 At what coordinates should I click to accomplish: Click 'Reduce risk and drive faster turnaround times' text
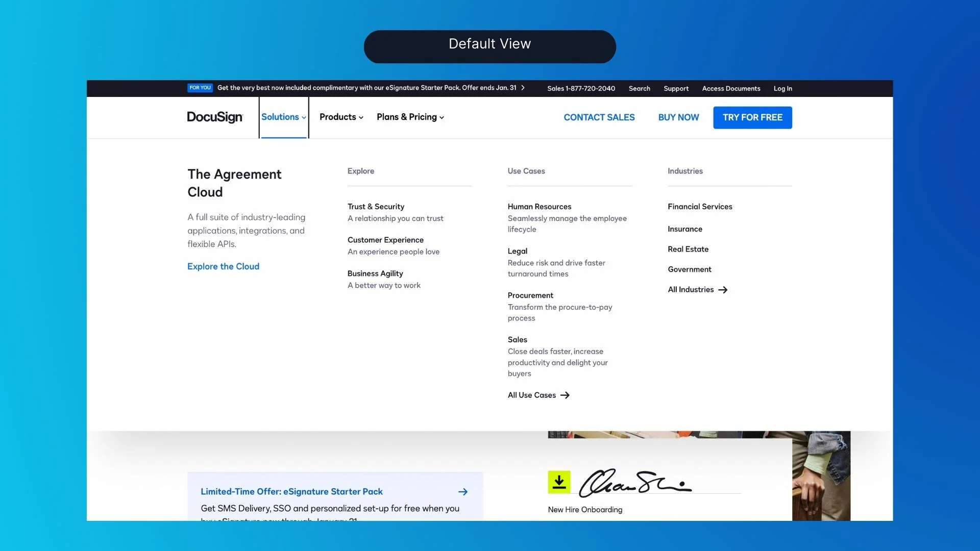[x=556, y=268]
